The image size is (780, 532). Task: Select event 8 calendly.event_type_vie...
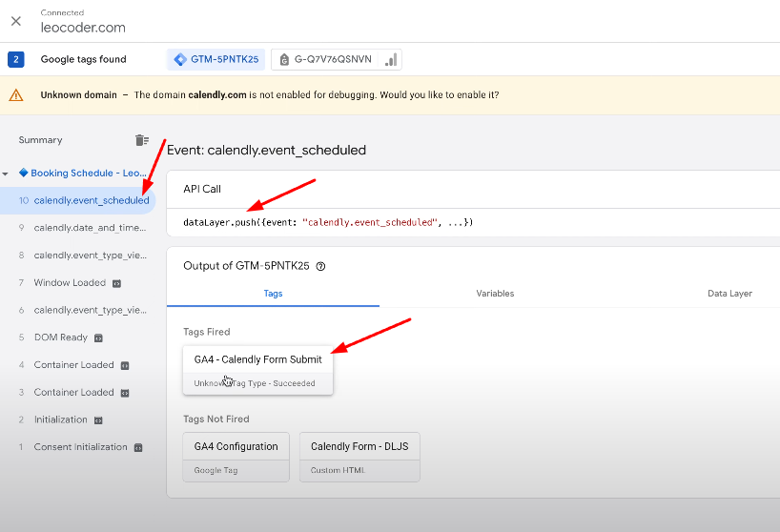click(77, 256)
